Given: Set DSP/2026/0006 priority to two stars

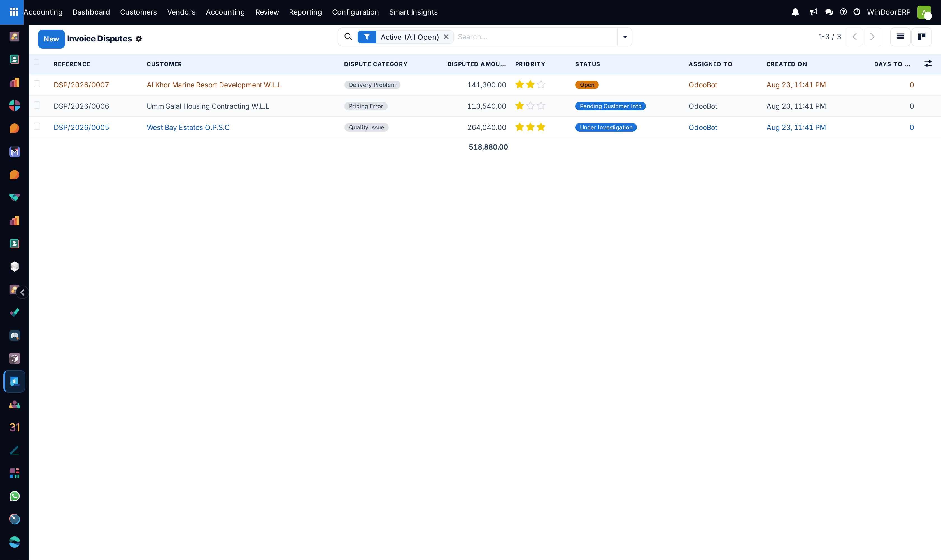Looking at the screenshot, I should point(530,106).
